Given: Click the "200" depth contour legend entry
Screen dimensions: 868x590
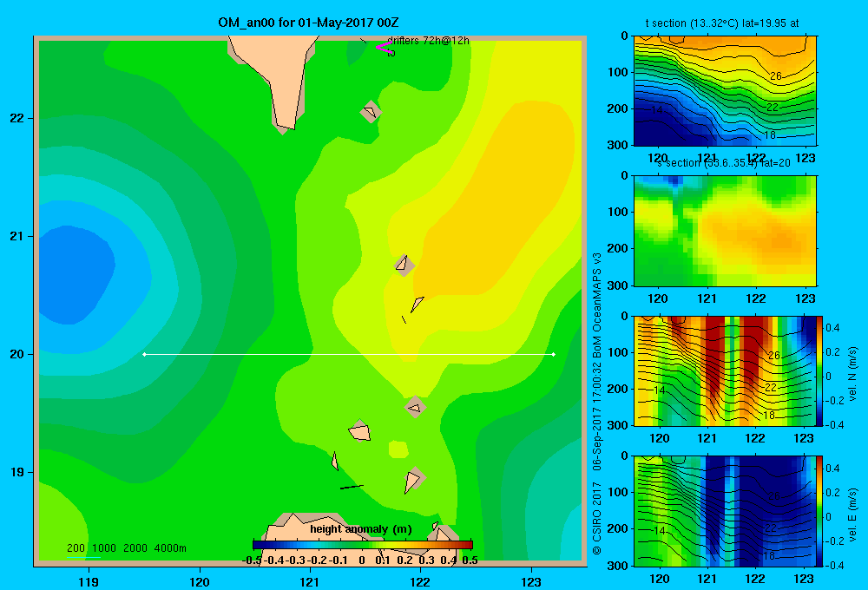Looking at the screenshot, I should coord(76,548).
